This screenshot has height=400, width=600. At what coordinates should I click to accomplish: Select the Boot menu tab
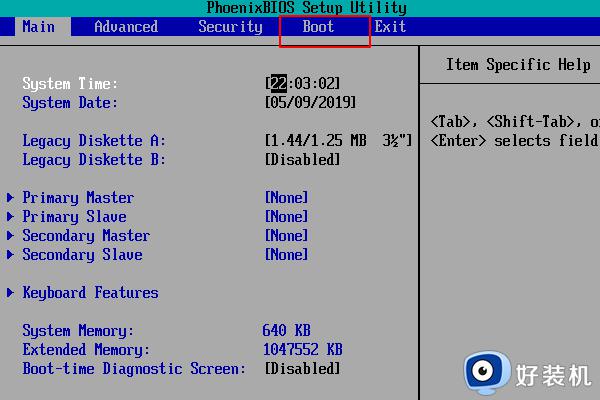tap(318, 27)
